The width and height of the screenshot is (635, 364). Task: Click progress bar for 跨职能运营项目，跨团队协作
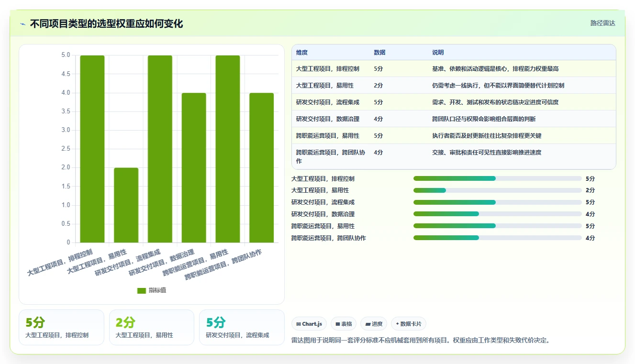coord(498,238)
